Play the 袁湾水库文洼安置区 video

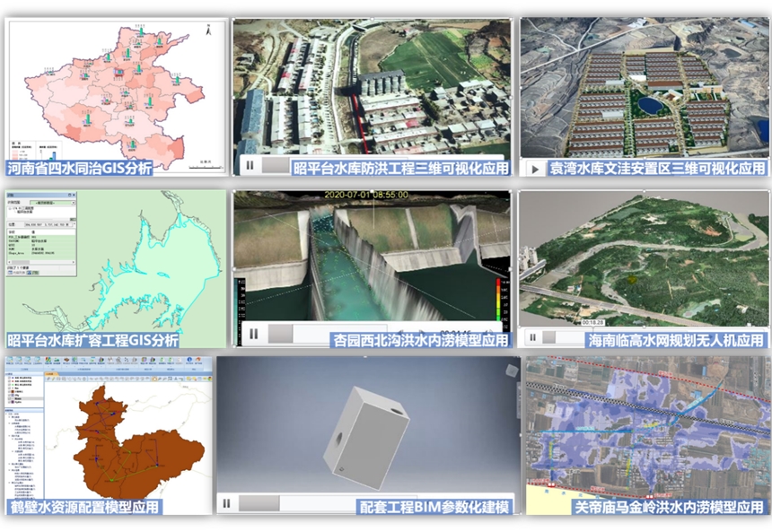coord(535,168)
